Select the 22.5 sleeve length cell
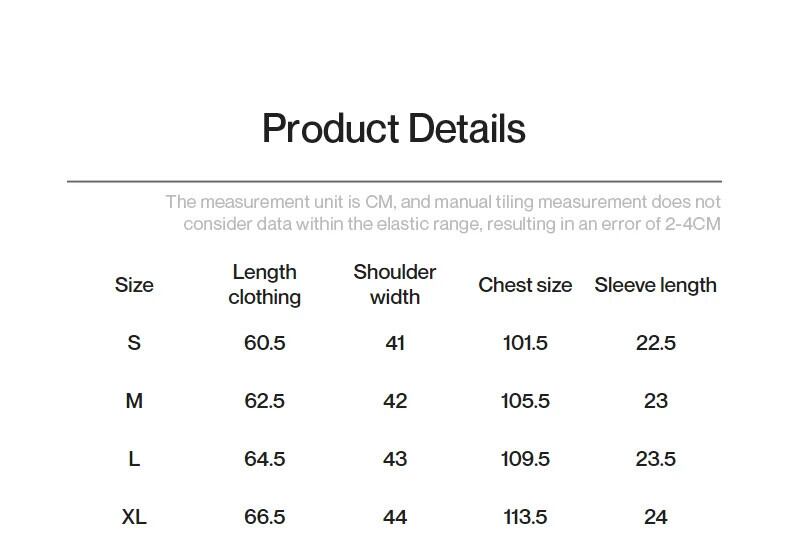This screenshot has height=545, width=790. tap(655, 343)
